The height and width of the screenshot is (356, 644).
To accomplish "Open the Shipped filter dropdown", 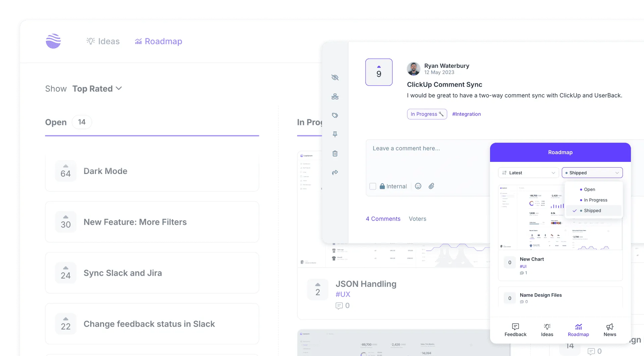I will pyautogui.click(x=592, y=172).
